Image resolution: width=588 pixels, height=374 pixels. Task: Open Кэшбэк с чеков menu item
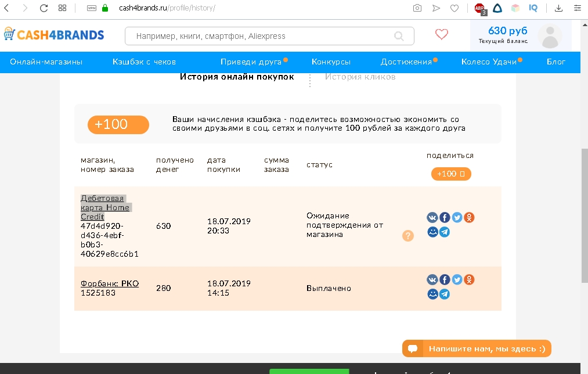tap(144, 62)
